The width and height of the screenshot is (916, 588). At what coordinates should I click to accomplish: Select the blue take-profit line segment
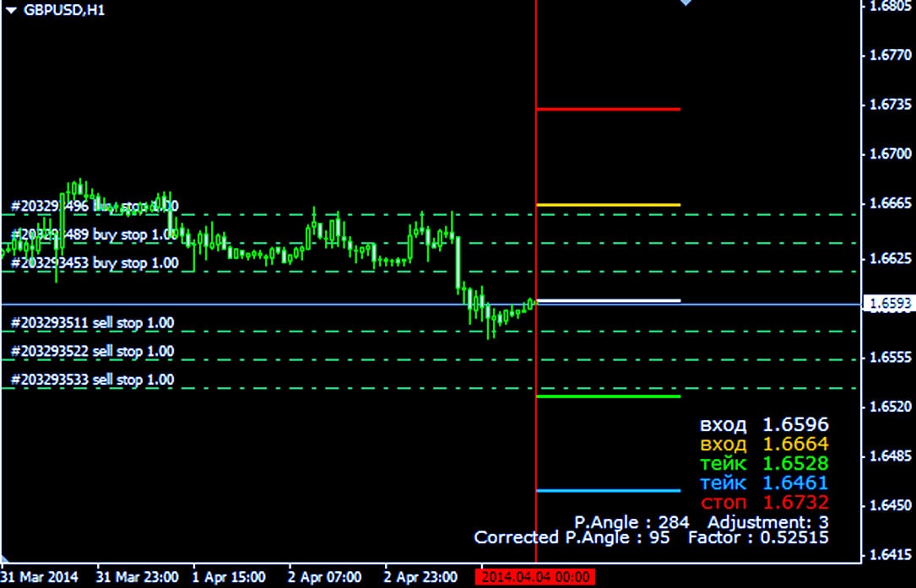608,490
